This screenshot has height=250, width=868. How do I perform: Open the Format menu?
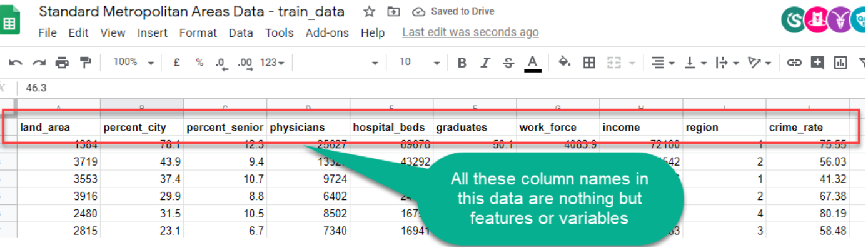[198, 33]
